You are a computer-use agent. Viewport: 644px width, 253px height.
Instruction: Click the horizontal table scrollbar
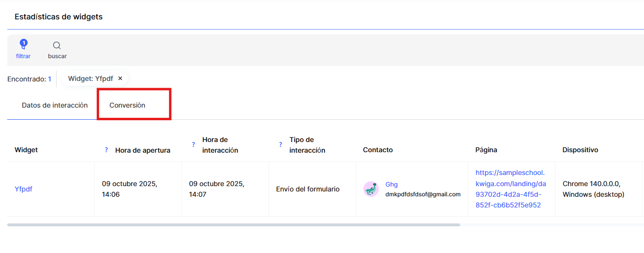233,225
